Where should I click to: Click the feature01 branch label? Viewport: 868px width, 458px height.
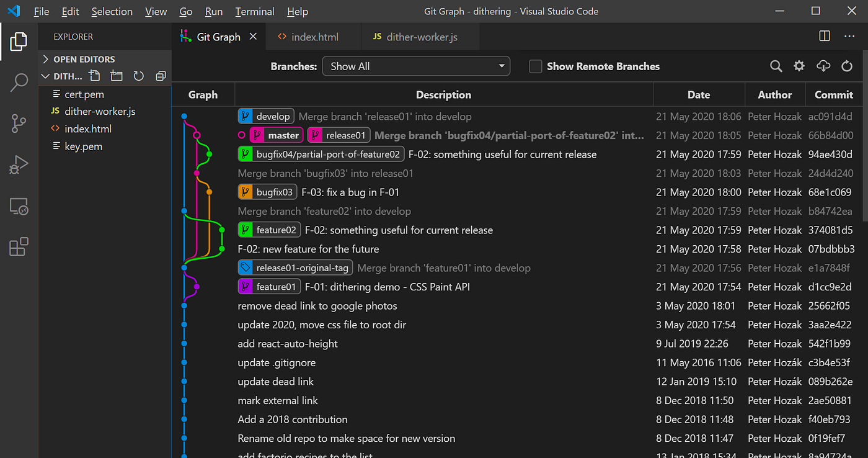coord(269,287)
